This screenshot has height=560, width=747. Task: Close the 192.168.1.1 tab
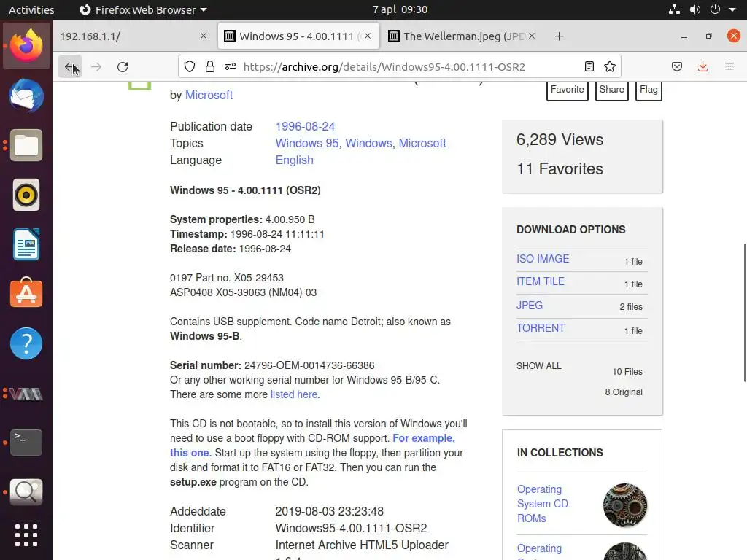(204, 36)
